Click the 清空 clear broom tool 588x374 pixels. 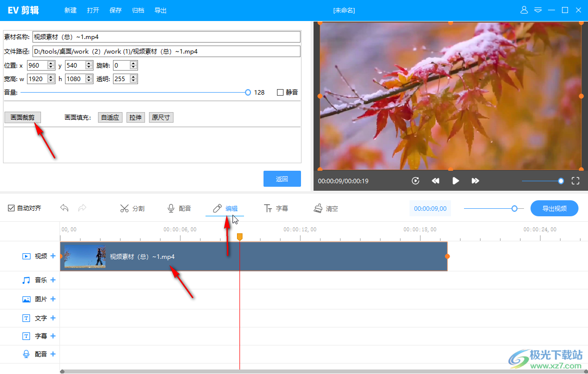click(325, 208)
